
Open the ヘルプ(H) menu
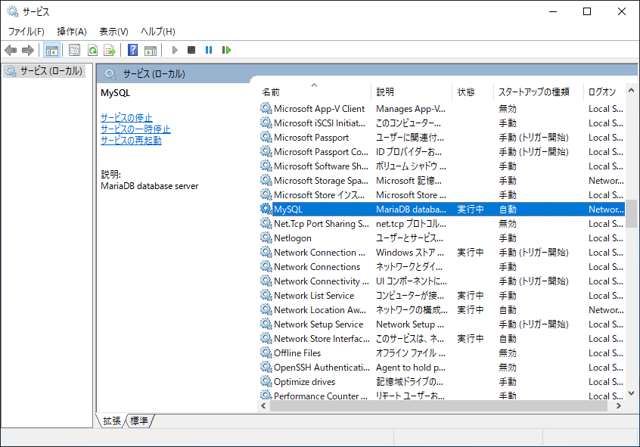point(158,31)
